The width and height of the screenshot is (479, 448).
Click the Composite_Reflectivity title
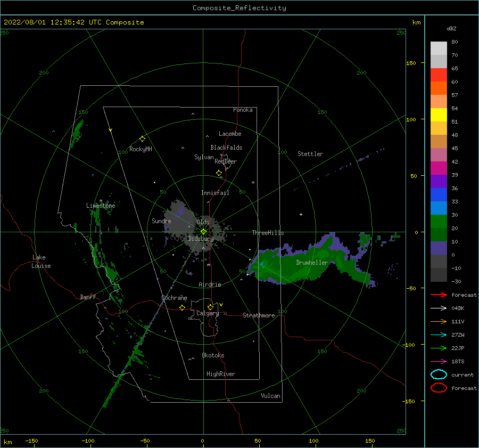pos(240,8)
